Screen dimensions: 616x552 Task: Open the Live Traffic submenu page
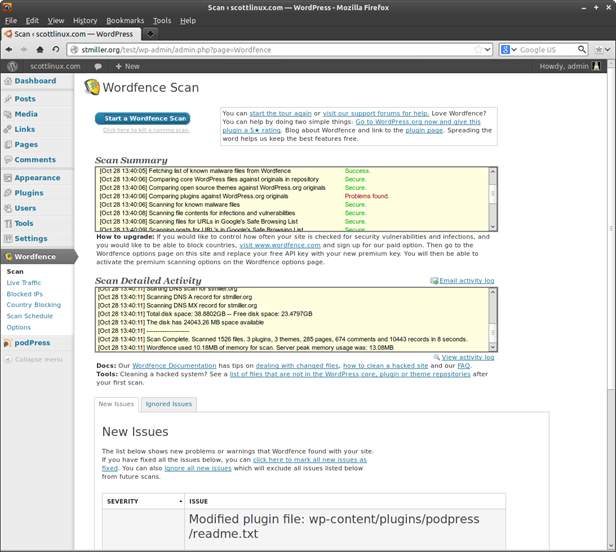(x=24, y=283)
